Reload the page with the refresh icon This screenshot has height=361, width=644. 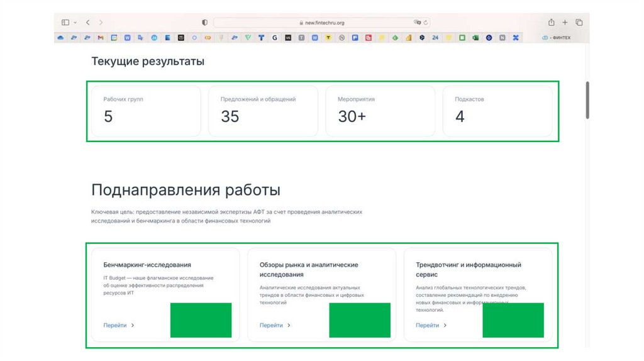(x=426, y=23)
